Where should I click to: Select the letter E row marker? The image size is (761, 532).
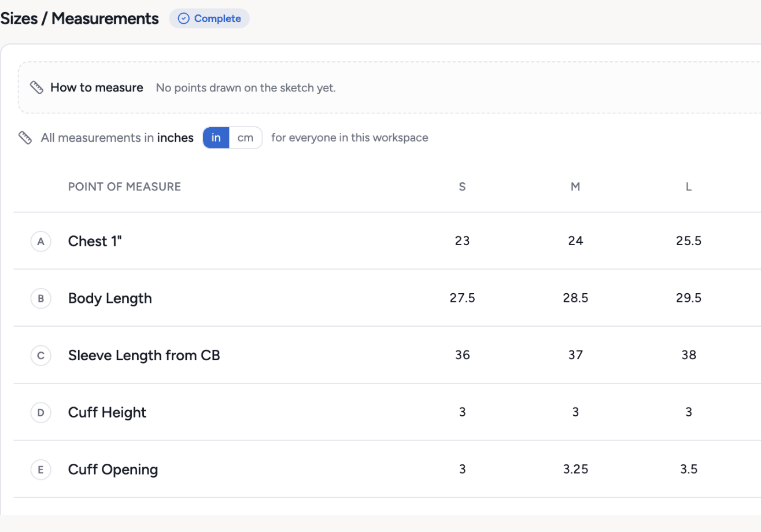(x=40, y=470)
